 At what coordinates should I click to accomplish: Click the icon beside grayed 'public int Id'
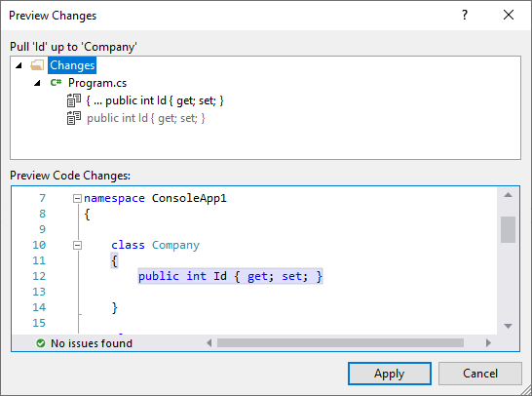click(x=74, y=118)
